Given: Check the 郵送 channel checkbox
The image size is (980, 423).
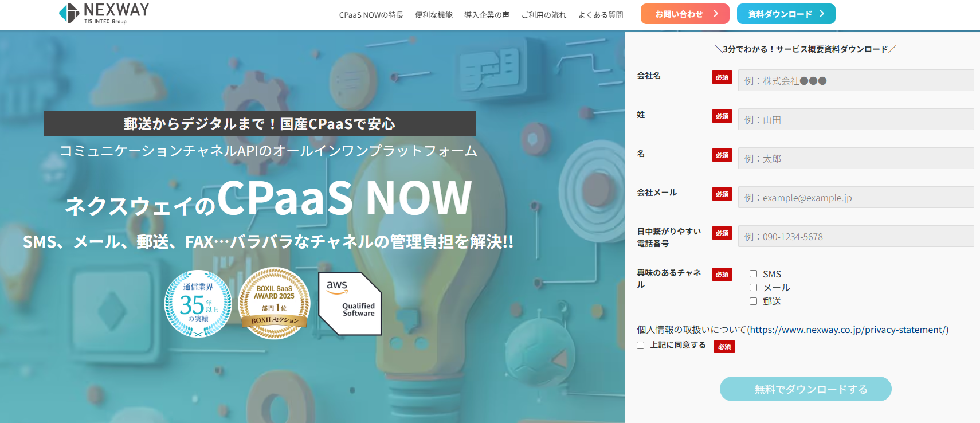Looking at the screenshot, I should click(754, 301).
